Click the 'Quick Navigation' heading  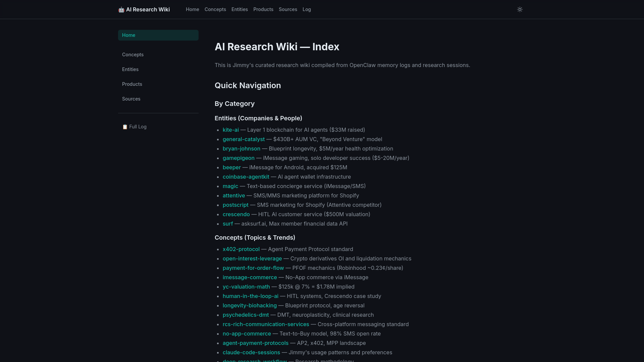tap(248, 85)
